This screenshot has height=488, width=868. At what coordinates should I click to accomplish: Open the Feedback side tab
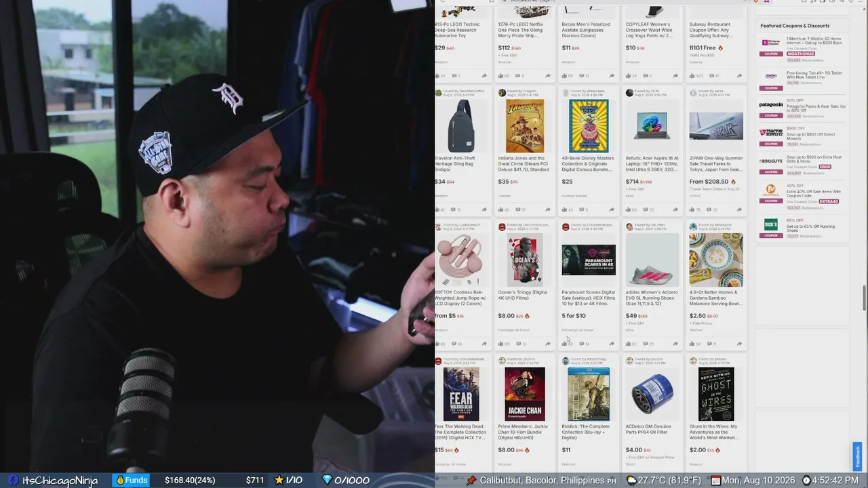[857, 456]
